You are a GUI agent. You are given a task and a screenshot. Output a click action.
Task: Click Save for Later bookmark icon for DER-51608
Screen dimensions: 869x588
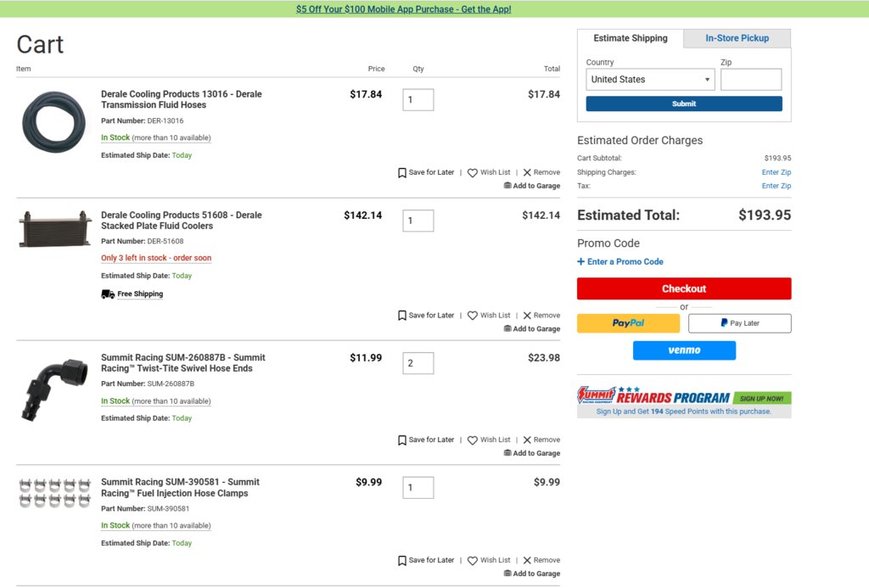[x=401, y=316]
